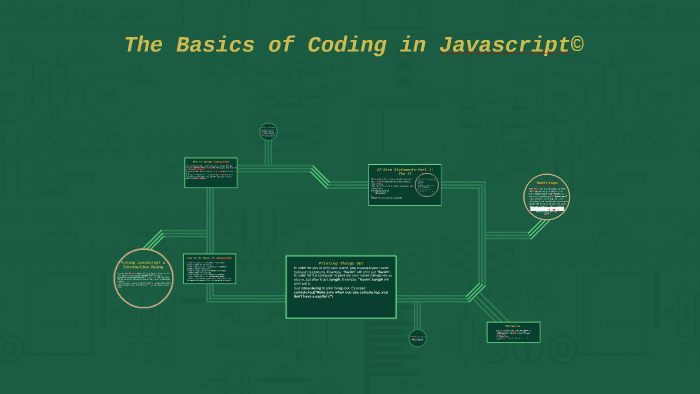Image resolution: width=700 pixels, height=394 pixels.
Task: Select small circle below 'Printing things Out'
Action: click(417, 338)
